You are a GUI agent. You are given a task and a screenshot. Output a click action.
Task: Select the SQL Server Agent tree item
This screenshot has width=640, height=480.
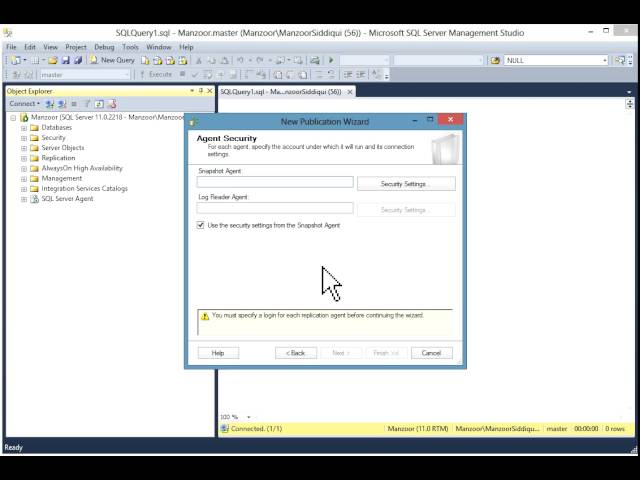[x=67, y=199]
